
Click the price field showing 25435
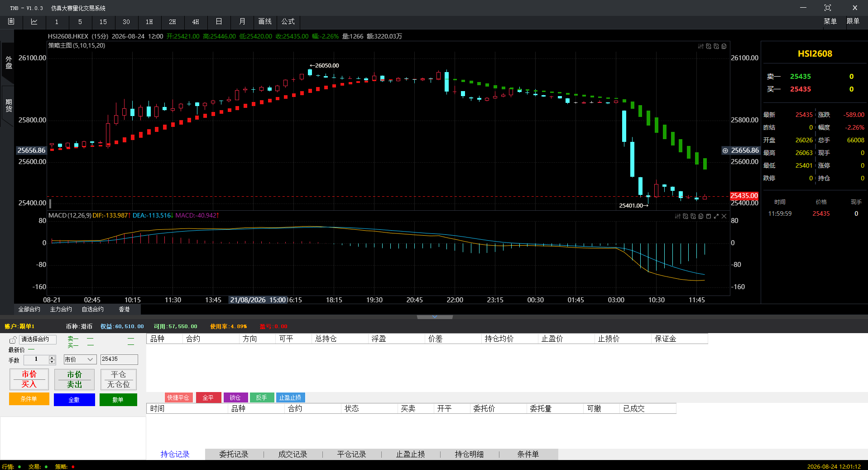tap(119, 359)
